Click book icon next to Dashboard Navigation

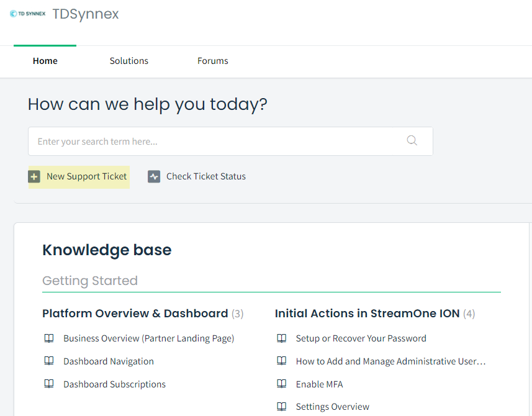49,361
